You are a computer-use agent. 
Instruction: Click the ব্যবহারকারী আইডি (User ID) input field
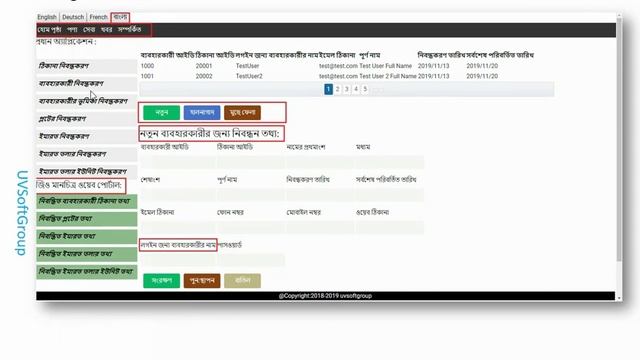point(178,162)
